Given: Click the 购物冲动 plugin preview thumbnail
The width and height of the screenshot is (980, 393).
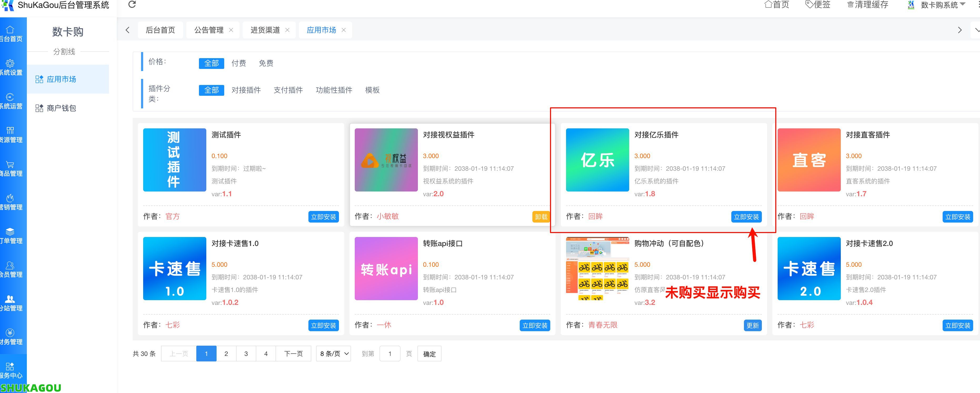Looking at the screenshot, I should pos(597,269).
